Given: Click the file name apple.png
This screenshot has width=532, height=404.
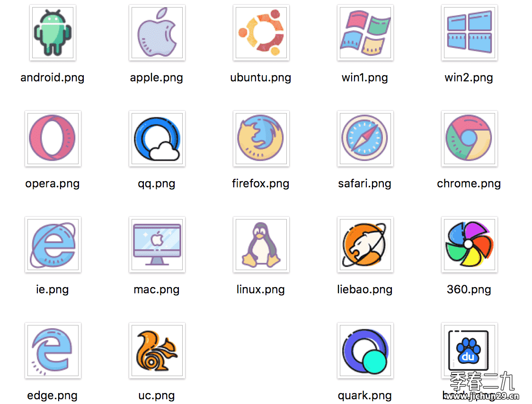Looking at the screenshot, I should point(156,78).
